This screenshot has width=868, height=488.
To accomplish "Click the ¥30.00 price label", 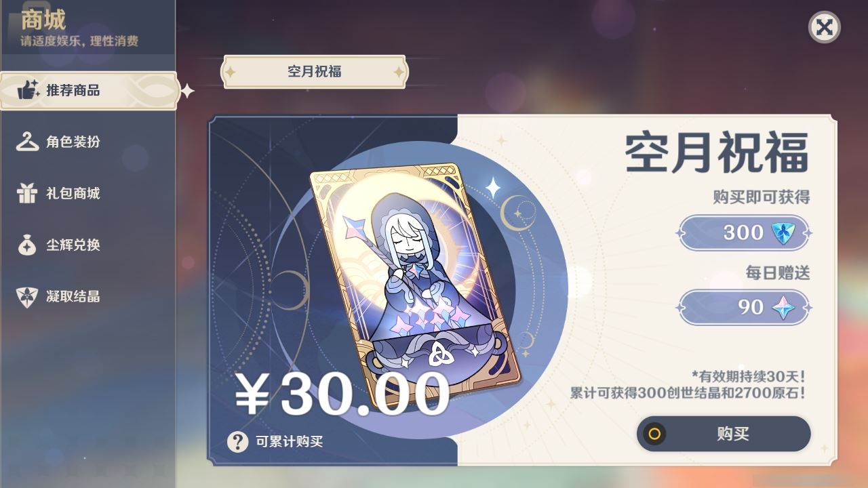I will coord(342,394).
